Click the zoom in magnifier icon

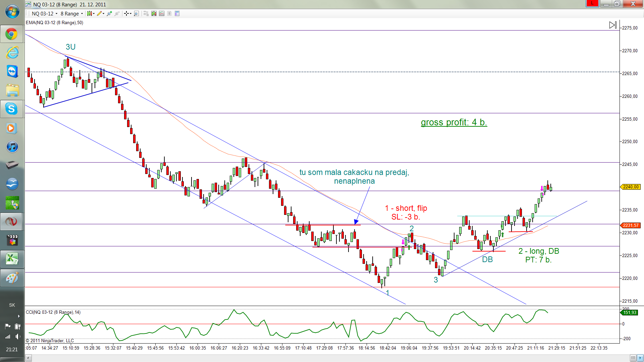[x=109, y=14]
